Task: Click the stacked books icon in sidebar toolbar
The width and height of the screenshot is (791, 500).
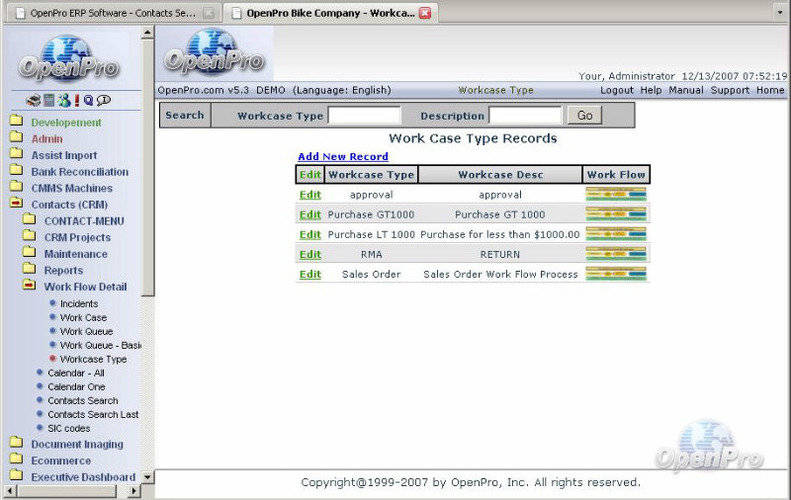Action: click(34, 100)
